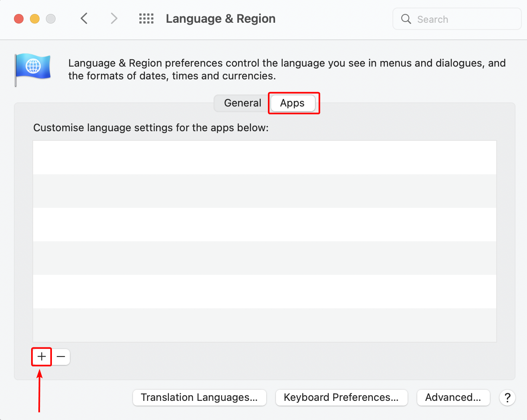Click the Language & Region flag icon
Viewport: 527px width, 420px height.
point(33,70)
